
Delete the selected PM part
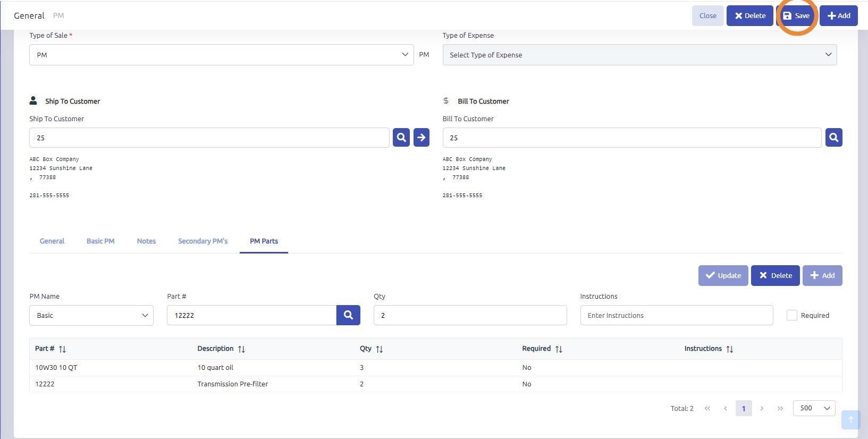coord(775,275)
